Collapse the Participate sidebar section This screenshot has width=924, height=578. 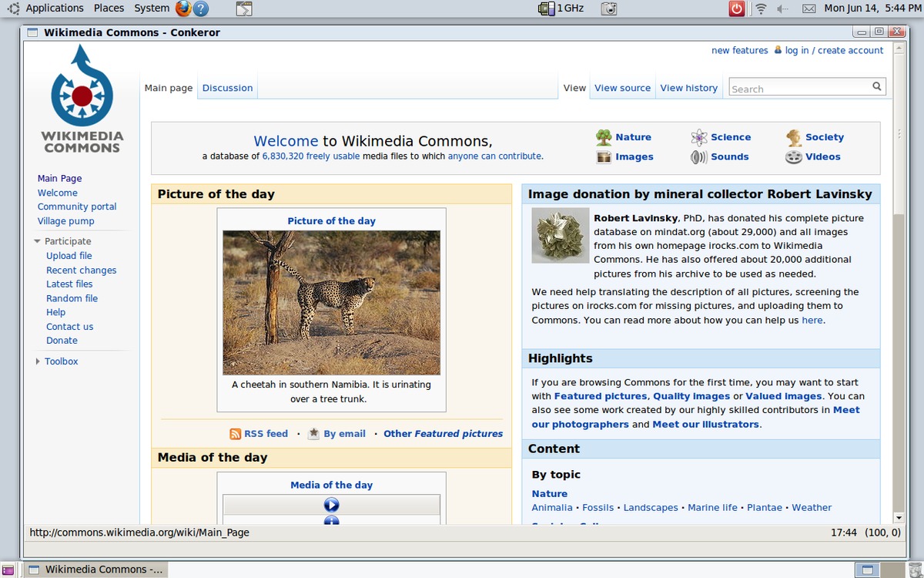[x=37, y=241]
